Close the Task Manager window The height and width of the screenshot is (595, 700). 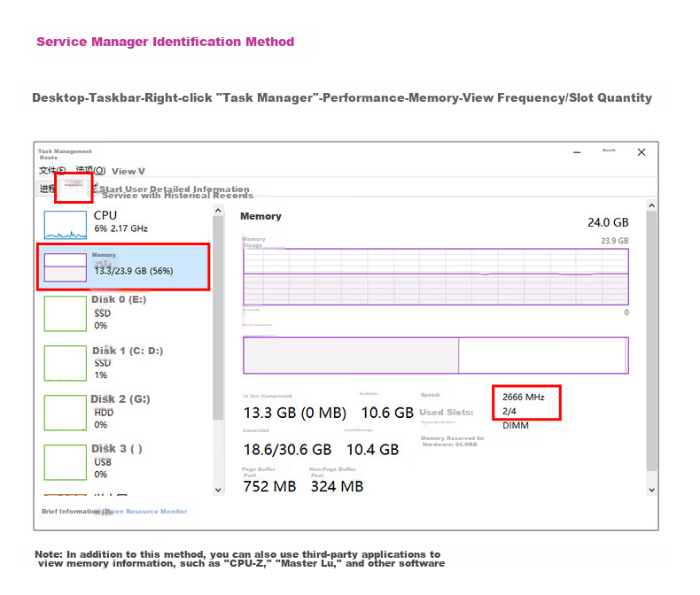[642, 152]
